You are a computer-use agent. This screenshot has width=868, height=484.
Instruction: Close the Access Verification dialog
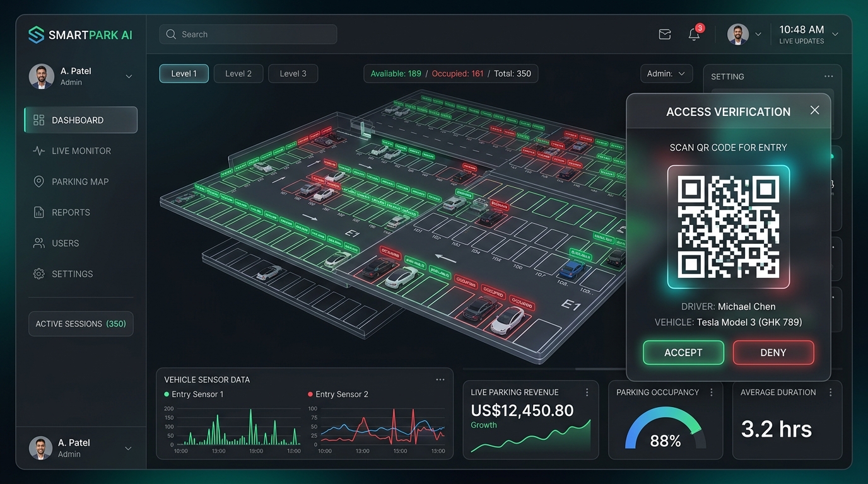[815, 110]
